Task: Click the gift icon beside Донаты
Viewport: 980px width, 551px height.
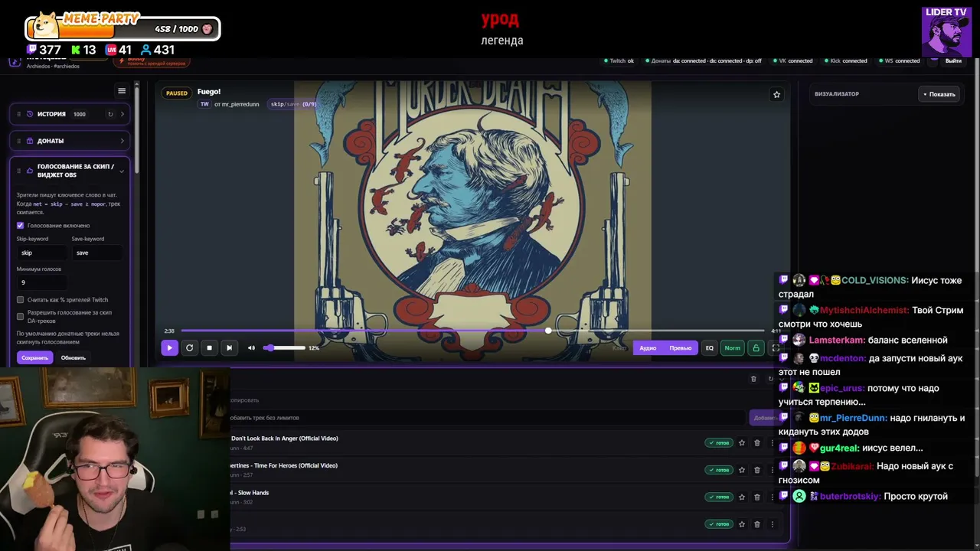Action: (30, 141)
